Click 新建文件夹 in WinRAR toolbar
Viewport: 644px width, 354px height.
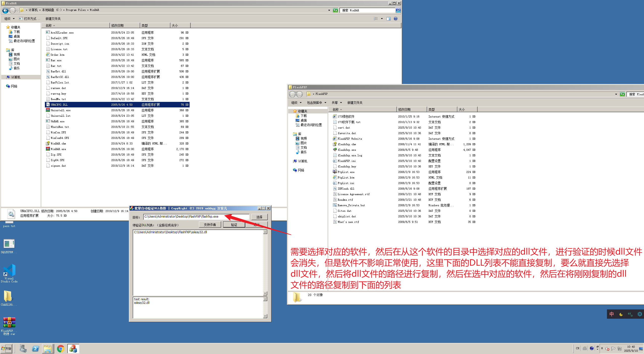tap(53, 19)
